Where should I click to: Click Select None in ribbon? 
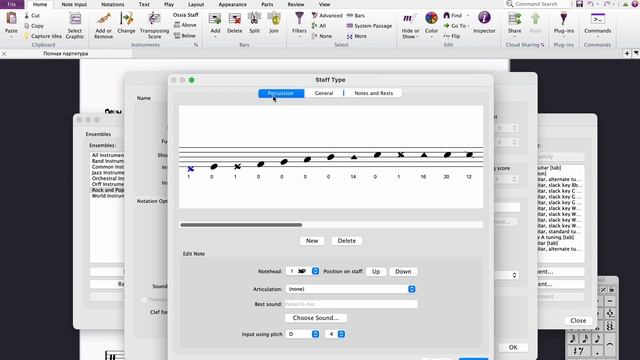coord(322,36)
